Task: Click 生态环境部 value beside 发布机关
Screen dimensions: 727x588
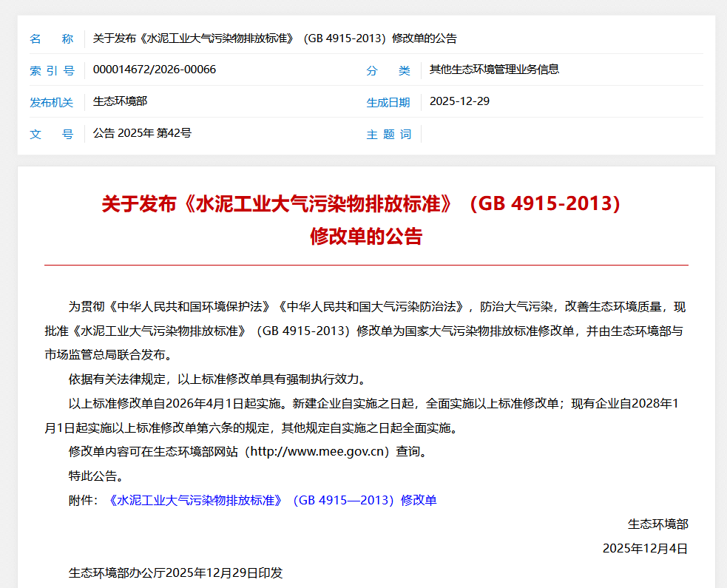Action: click(x=120, y=101)
